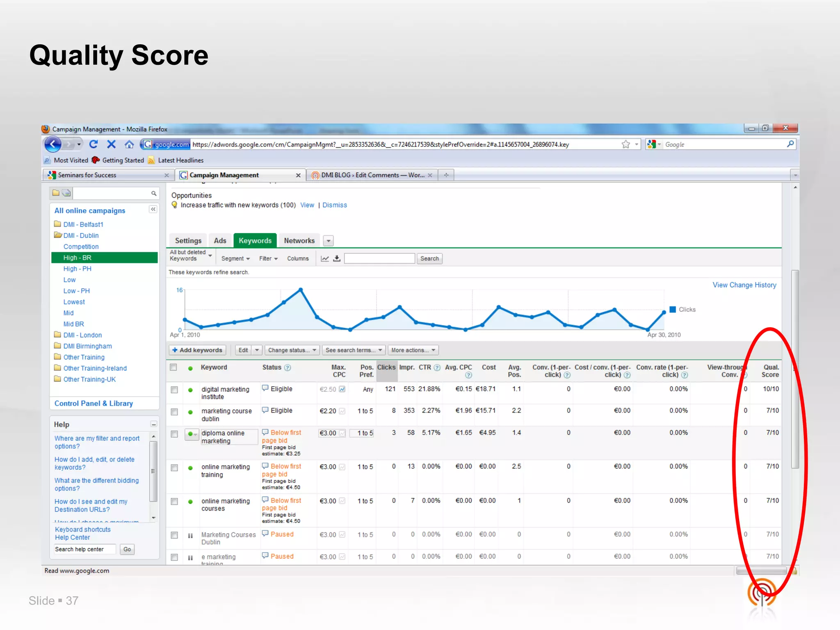The width and height of the screenshot is (840, 630).
Task: Click bid simulator icon for digital marketing institute
Action: click(x=342, y=389)
